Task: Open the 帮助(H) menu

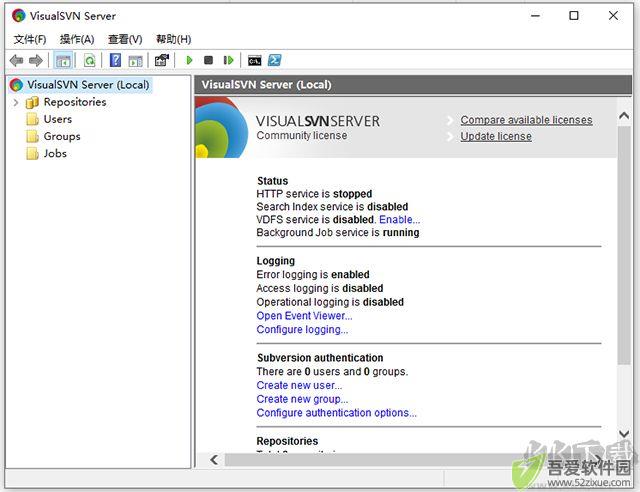Action: 173,39
